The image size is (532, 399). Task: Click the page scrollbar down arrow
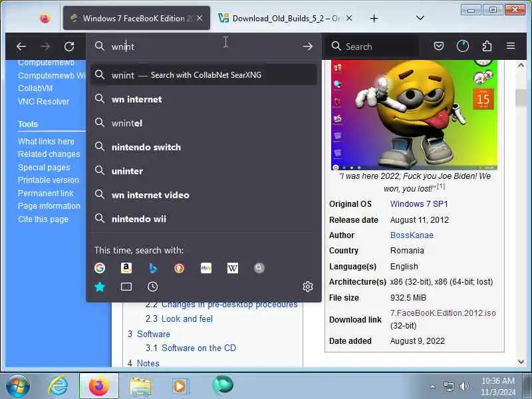[521, 362]
